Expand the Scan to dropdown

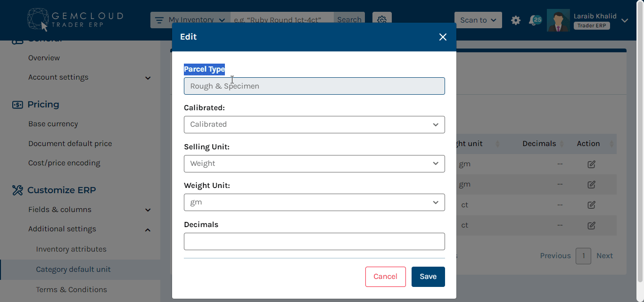pyautogui.click(x=478, y=20)
